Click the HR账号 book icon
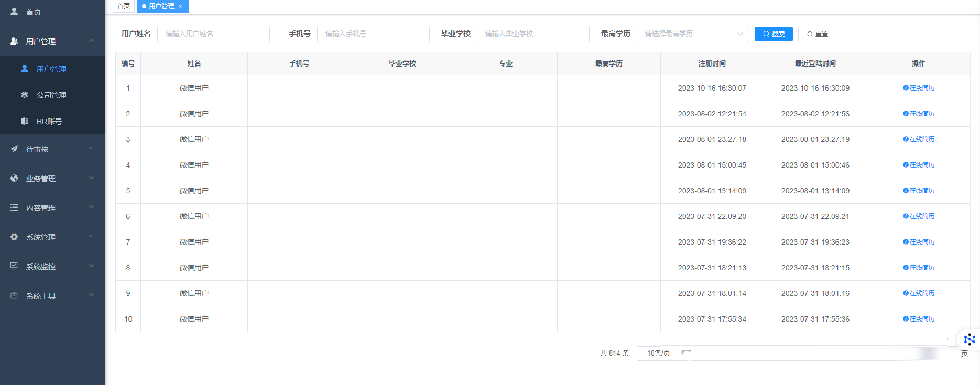Viewport: 980px width, 385px height. [25, 121]
